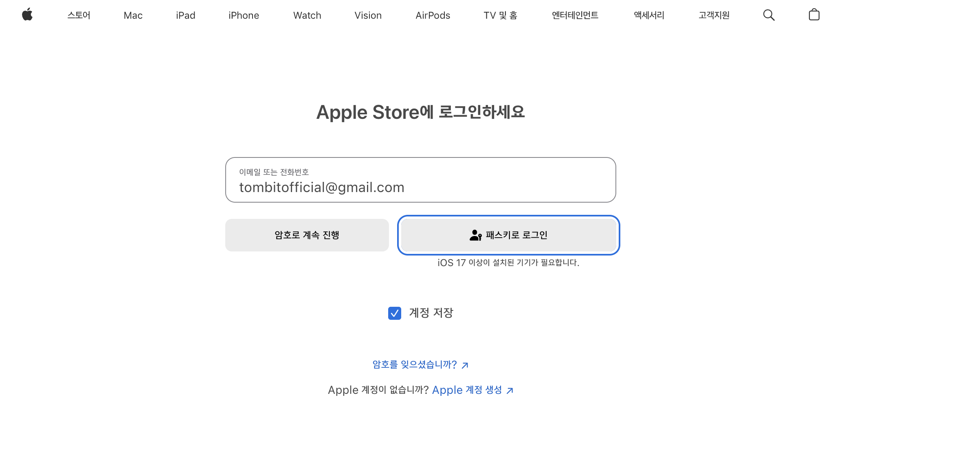Open the 고객지원 menu item
This screenshot has height=450, width=980.
pyautogui.click(x=714, y=15)
